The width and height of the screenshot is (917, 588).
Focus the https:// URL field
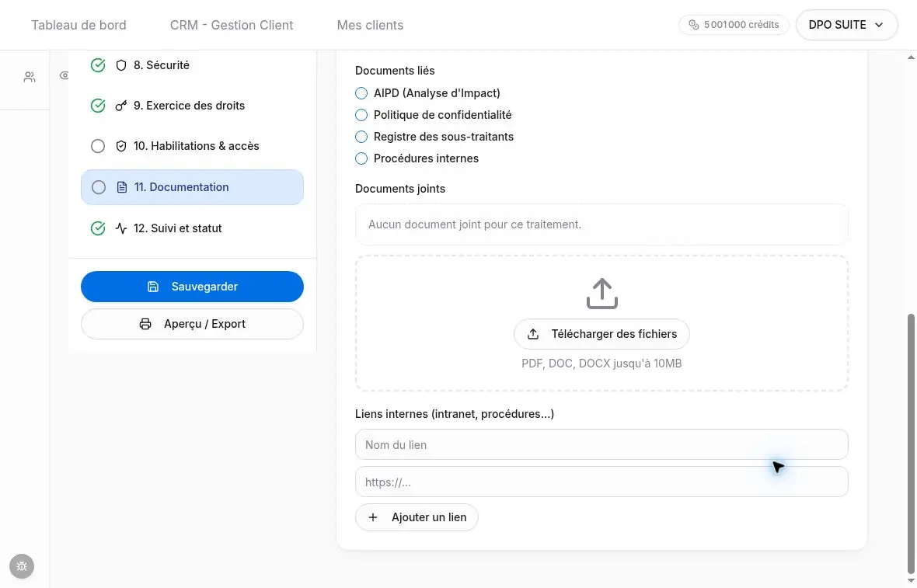coord(601,482)
